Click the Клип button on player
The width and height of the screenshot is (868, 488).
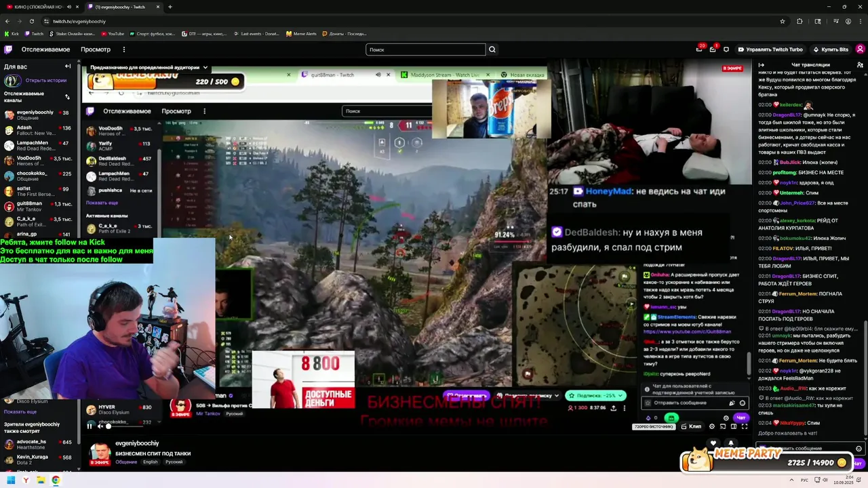[692, 426]
